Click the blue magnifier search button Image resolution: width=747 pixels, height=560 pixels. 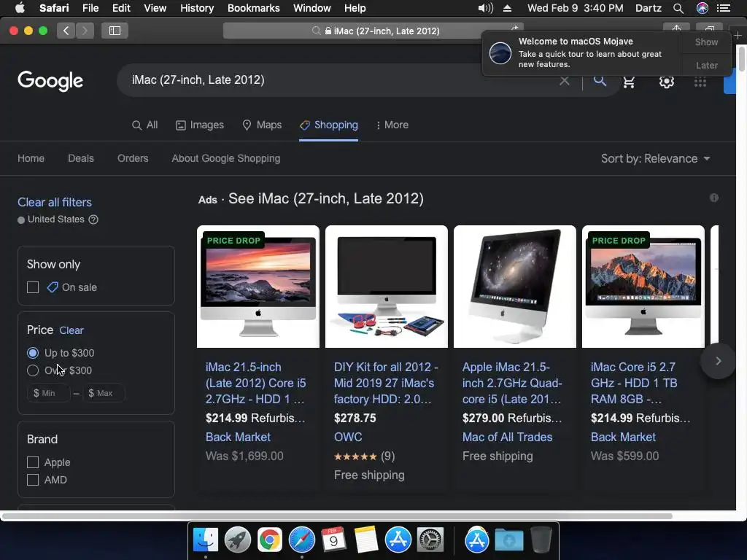600,80
